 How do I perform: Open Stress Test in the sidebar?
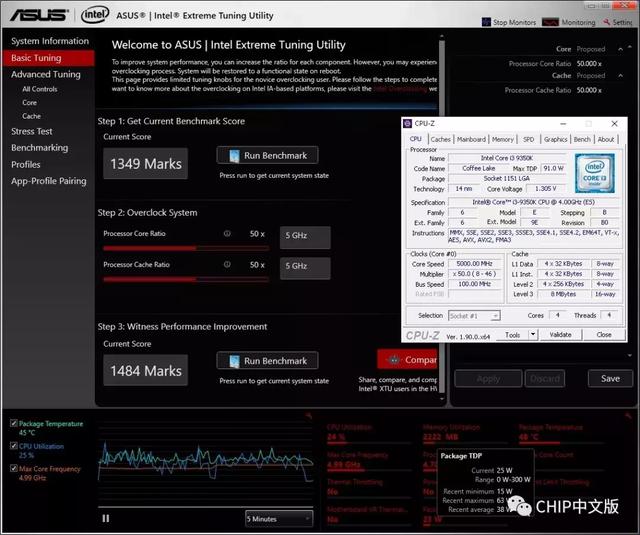point(31,131)
